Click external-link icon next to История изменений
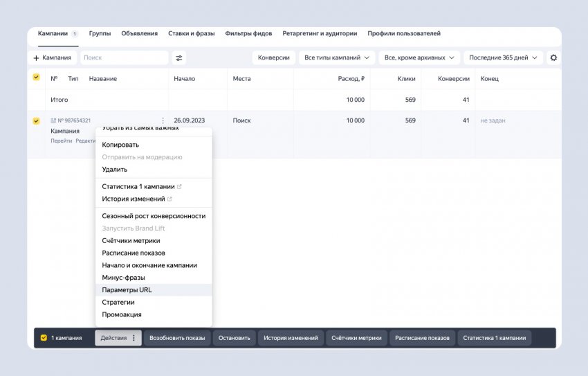This screenshot has height=376, width=588. coord(169,199)
